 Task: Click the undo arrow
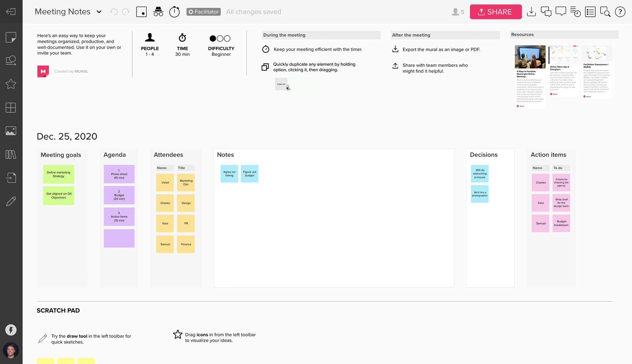[113, 12]
